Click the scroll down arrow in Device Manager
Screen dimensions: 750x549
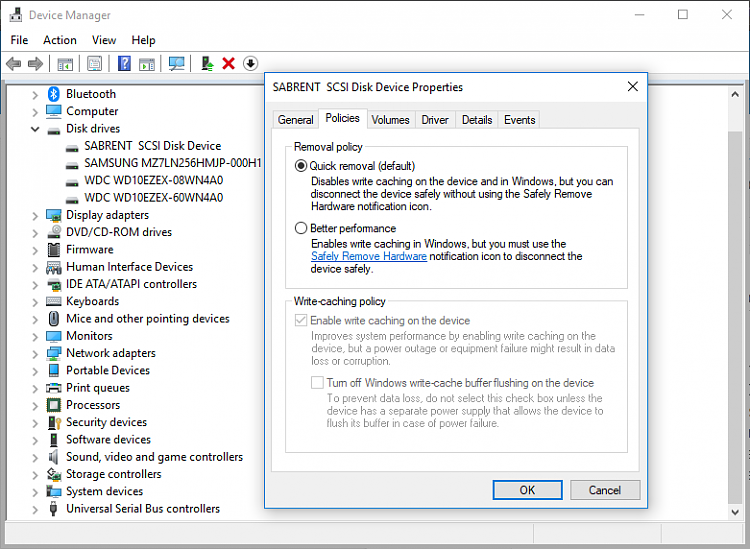pyautogui.click(x=735, y=512)
